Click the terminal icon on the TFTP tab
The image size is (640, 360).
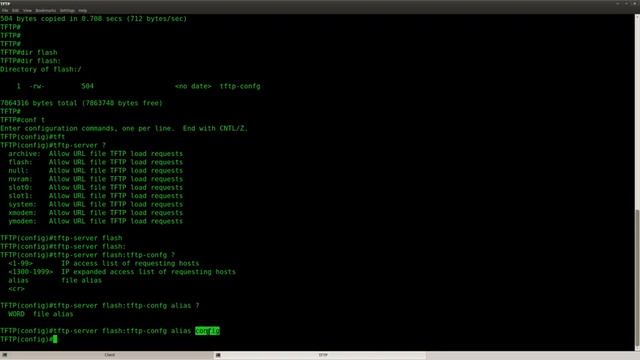pos(218,355)
